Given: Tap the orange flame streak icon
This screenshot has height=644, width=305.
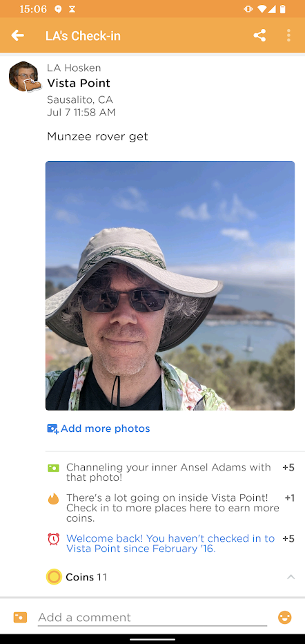Looking at the screenshot, I should pyautogui.click(x=53, y=499).
